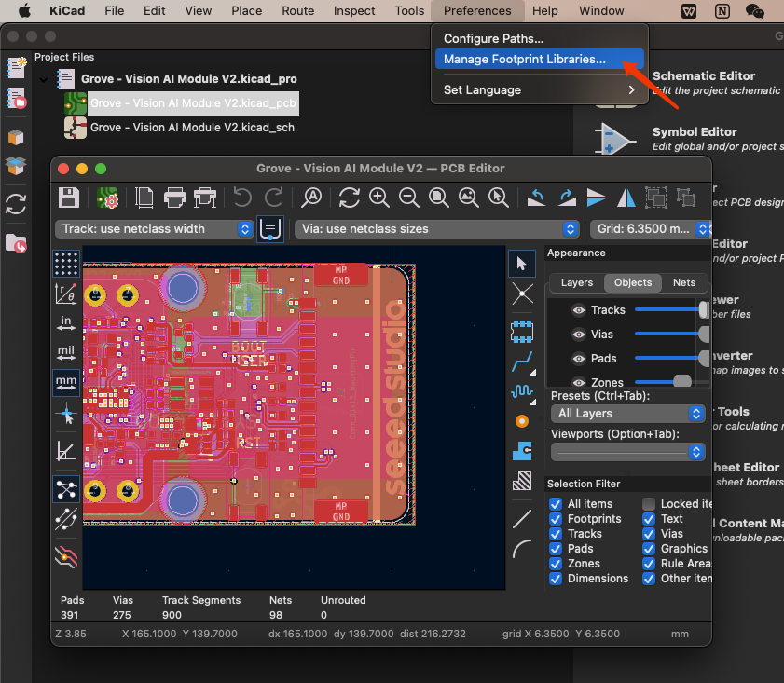The image size is (784, 683).
Task: Switch units to millimeters
Action: tap(66, 382)
